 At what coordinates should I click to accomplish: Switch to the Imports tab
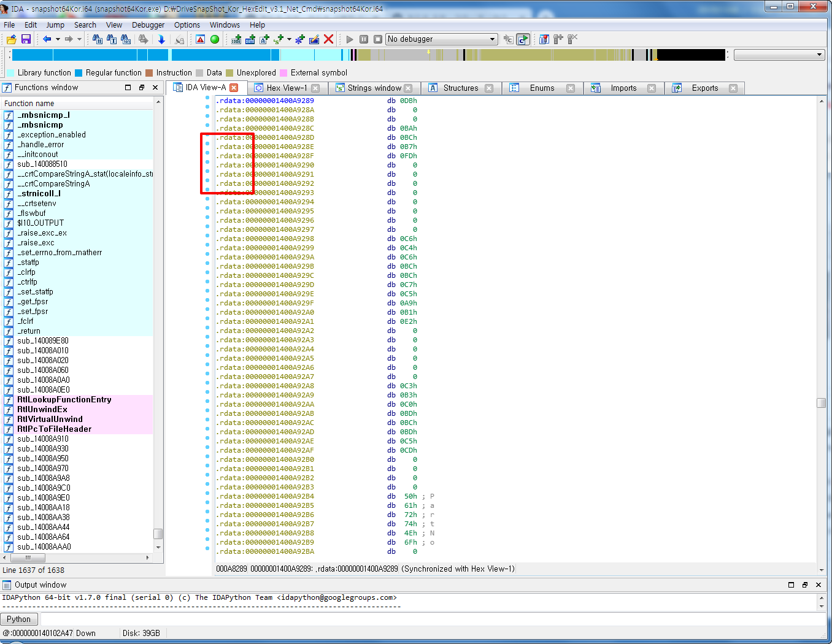(623, 88)
